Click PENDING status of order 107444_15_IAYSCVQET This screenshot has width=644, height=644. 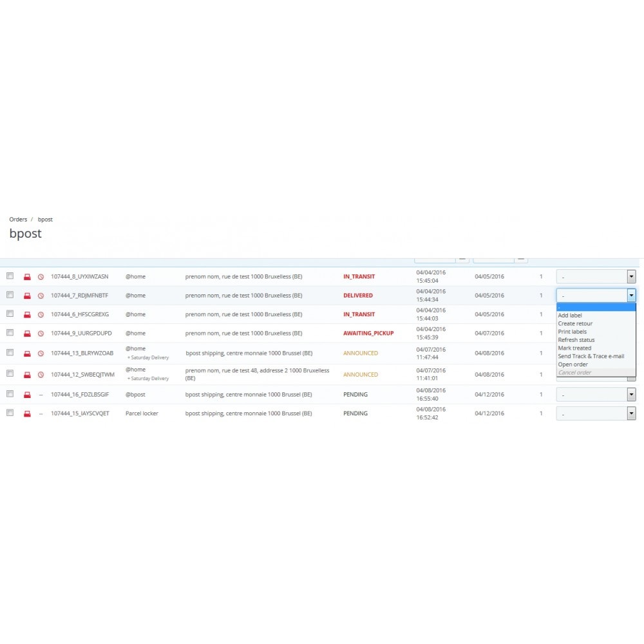point(355,413)
